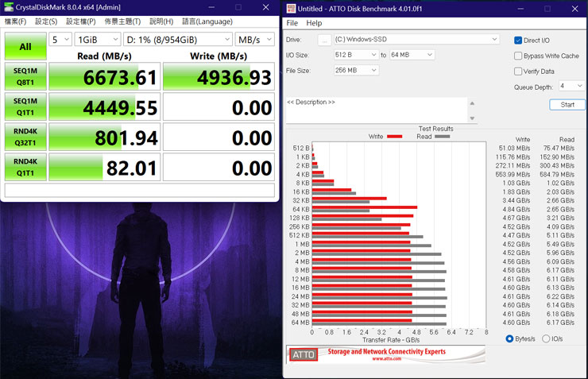The image size is (588, 379).
Task: Expand the 1GiB test size dropdown
Action: coord(97,40)
